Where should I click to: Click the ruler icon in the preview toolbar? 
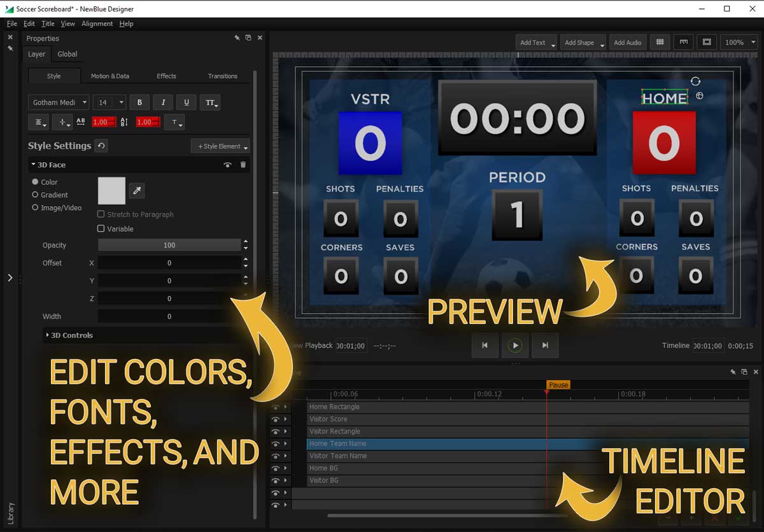pyautogui.click(x=683, y=42)
